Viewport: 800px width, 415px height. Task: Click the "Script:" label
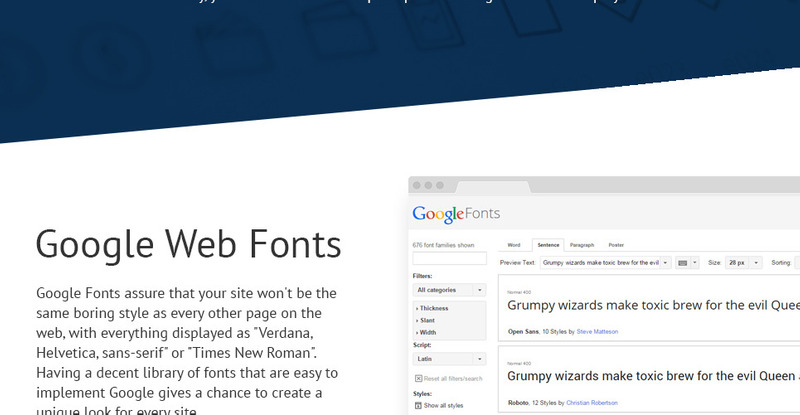click(x=422, y=345)
